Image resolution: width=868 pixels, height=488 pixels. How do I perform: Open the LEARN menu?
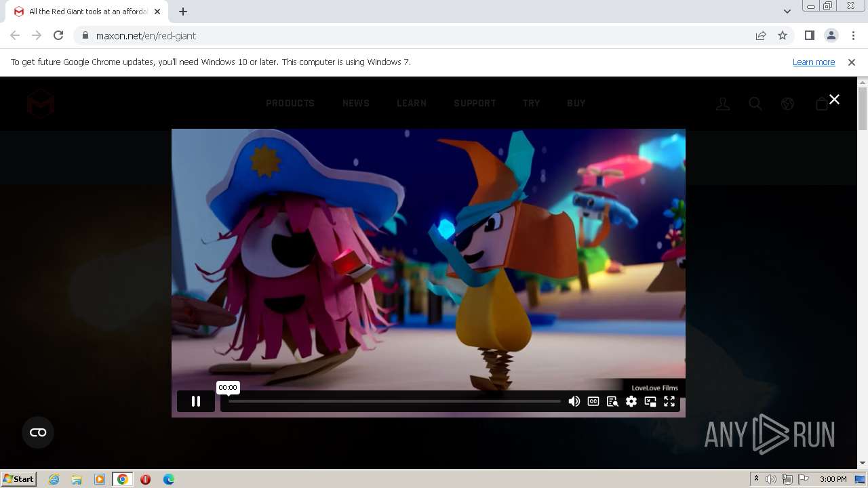tap(412, 103)
